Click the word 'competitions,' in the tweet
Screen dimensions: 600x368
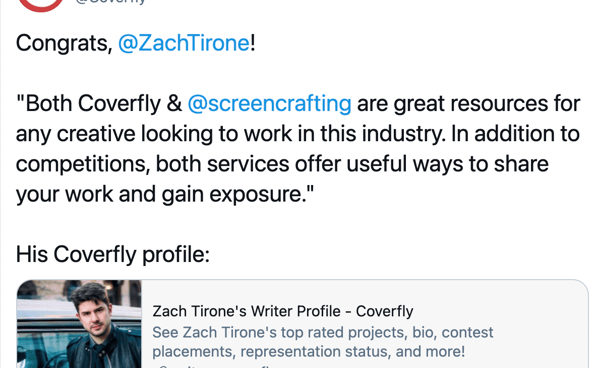(83, 164)
